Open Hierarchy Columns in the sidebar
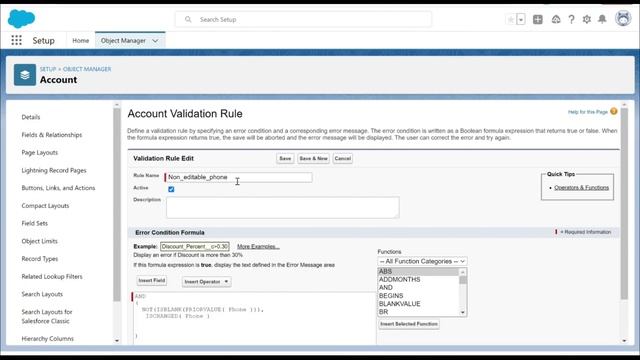Image resolution: width=640 pixels, height=360 pixels. [x=47, y=339]
